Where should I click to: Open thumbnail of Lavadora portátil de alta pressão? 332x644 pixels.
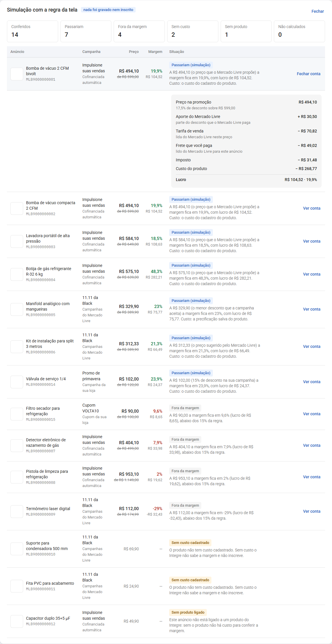tap(17, 241)
